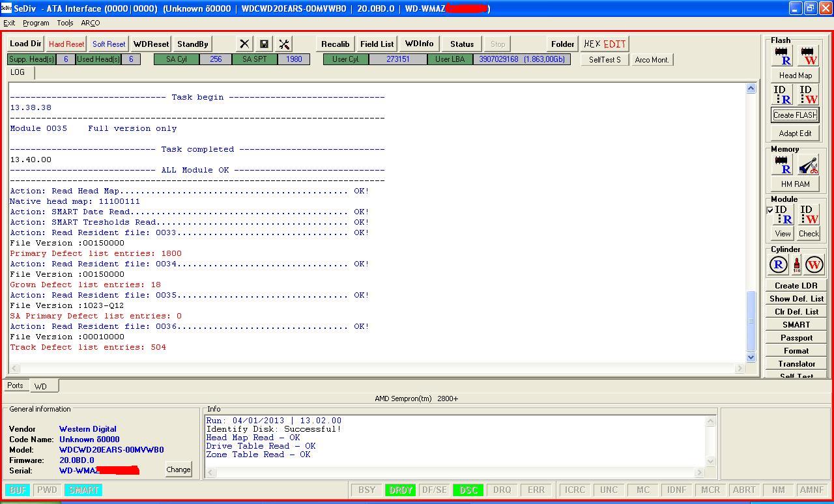Screen dimensions: 834x504
Task: Click the Soft Reset button
Action: click(109, 44)
